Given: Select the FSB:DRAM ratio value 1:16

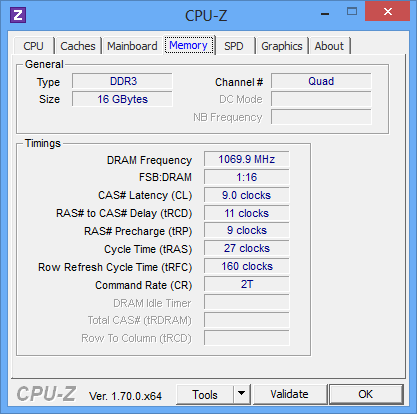Looking at the screenshot, I should coord(247,177).
